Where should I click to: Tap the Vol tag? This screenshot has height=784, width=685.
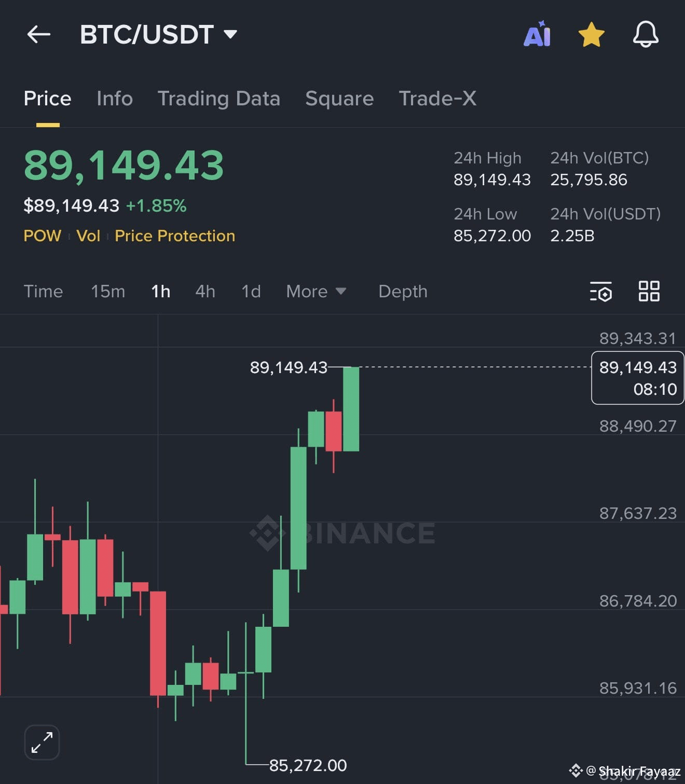88,236
